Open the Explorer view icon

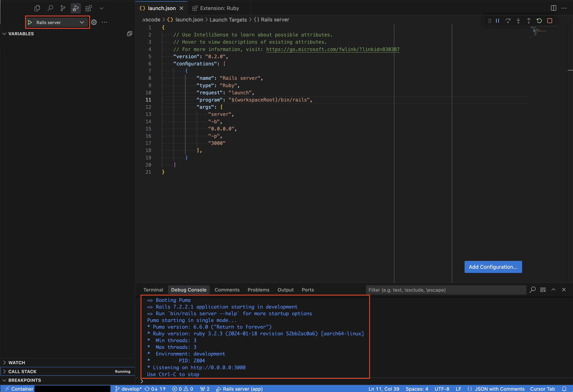[37, 8]
